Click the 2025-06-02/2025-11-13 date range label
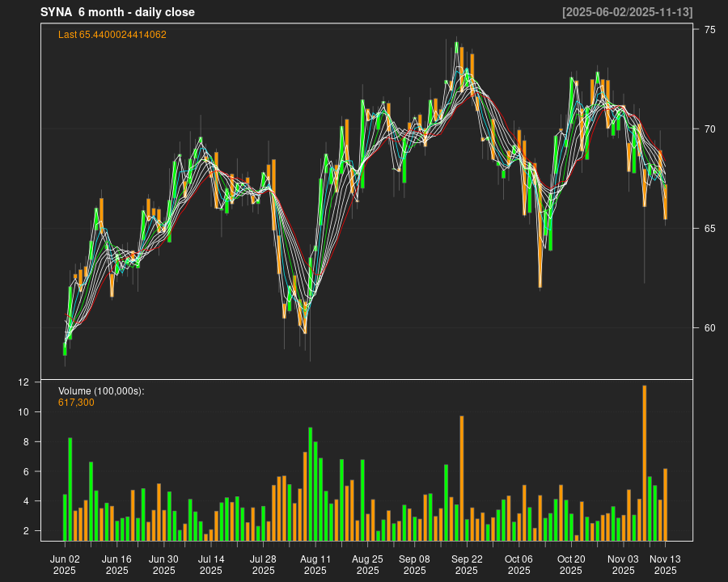The image size is (728, 582). pyautogui.click(x=627, y=12)
